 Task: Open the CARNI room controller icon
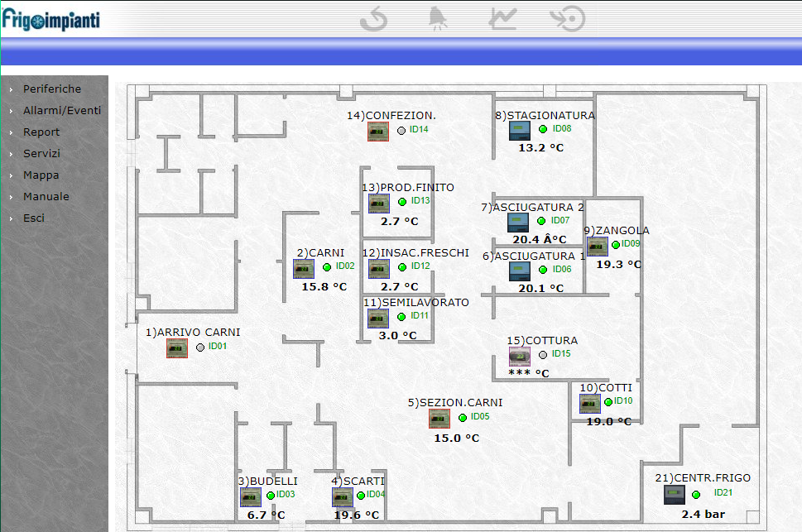click(x=304, y=269)
